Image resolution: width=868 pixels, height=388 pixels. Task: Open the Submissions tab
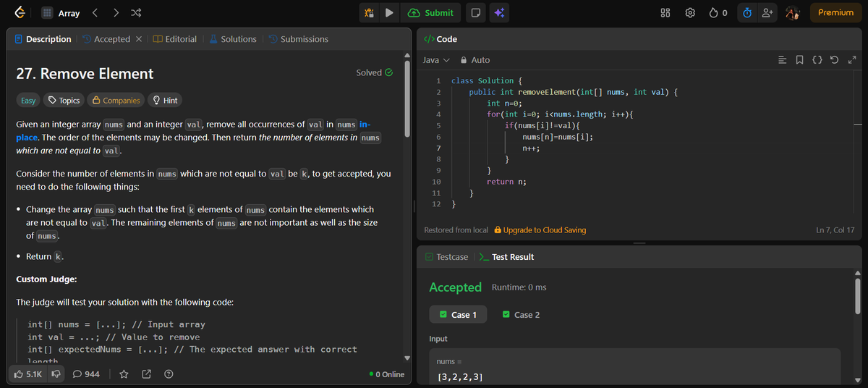[x=298, y=39]
